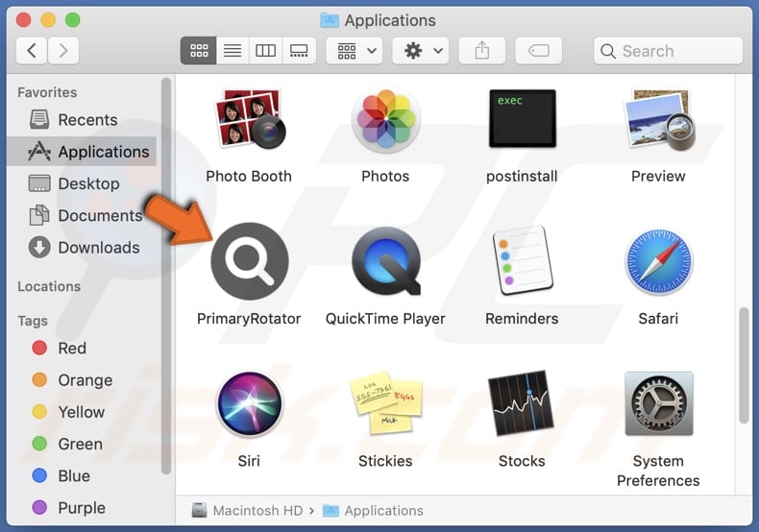Open the group-by arrangement dropdown

coord(355,50)
